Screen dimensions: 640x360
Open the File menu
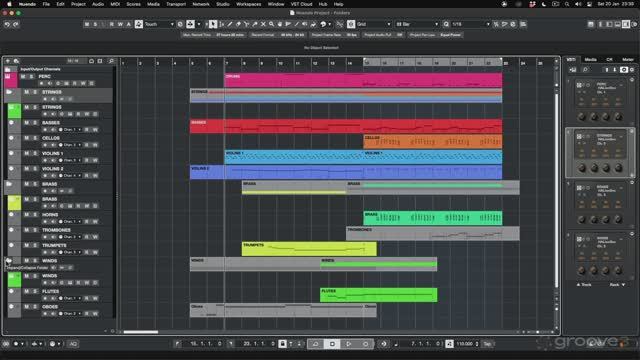point(46,4)
